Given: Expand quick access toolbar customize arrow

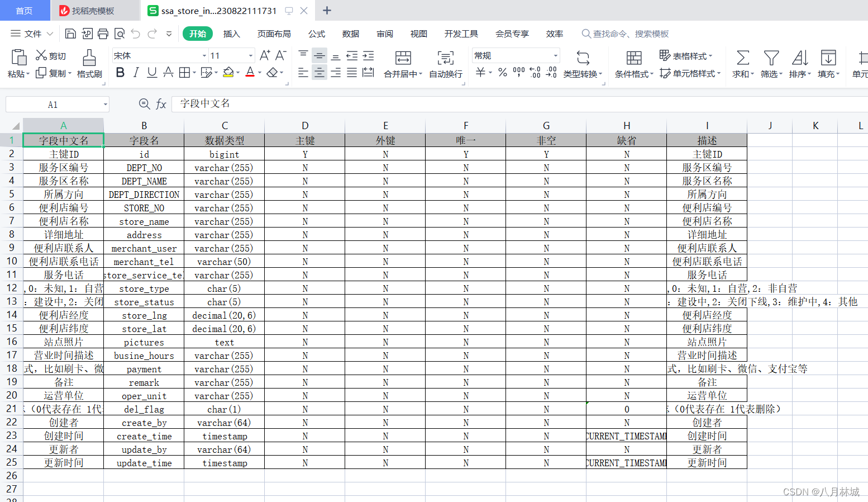Looking at the screenshot, I should (169, 34).
